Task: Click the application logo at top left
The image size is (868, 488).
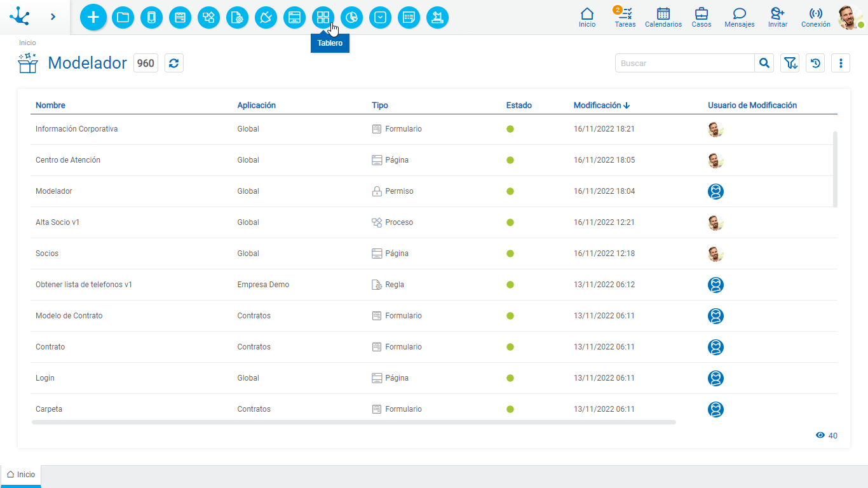Action: [x=20, y=17]
